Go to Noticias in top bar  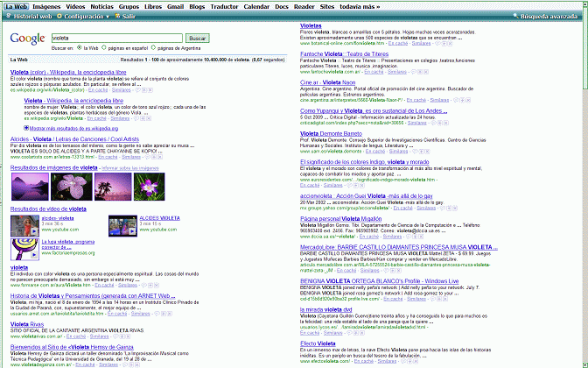point(102,7)
